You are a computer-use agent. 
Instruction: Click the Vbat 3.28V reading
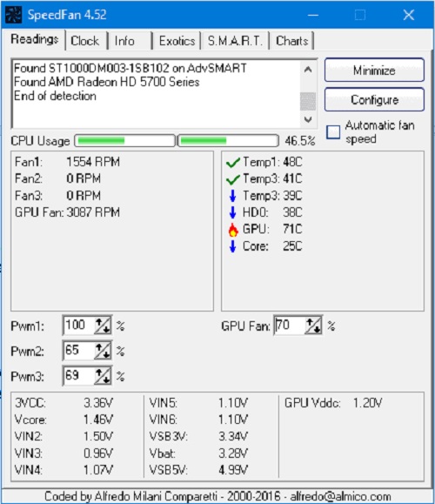pyautogui.click(x=198, y=454)
